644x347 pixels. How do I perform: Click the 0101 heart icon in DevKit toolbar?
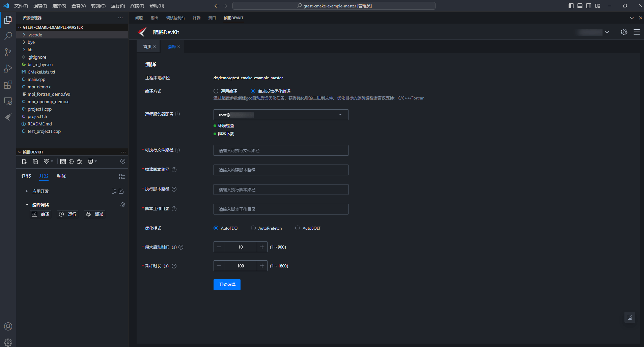(x=47, y=162)
